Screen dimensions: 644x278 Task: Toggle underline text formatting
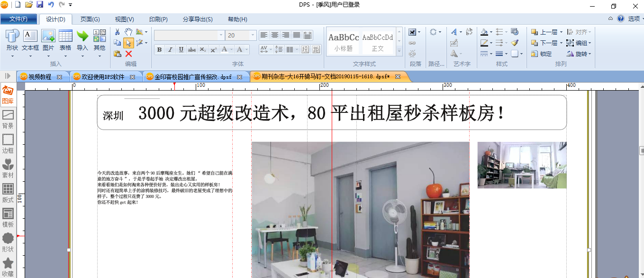(x=181, y=50)
